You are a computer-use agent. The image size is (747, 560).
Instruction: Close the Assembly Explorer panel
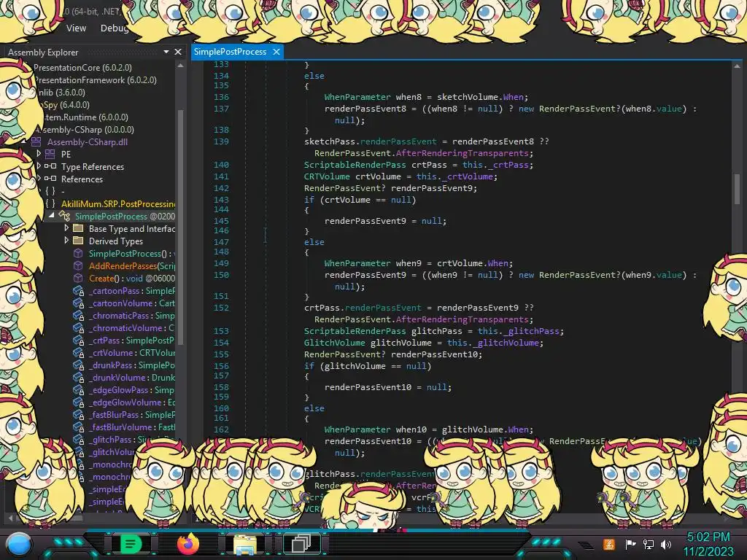click(x=178, y=52)
